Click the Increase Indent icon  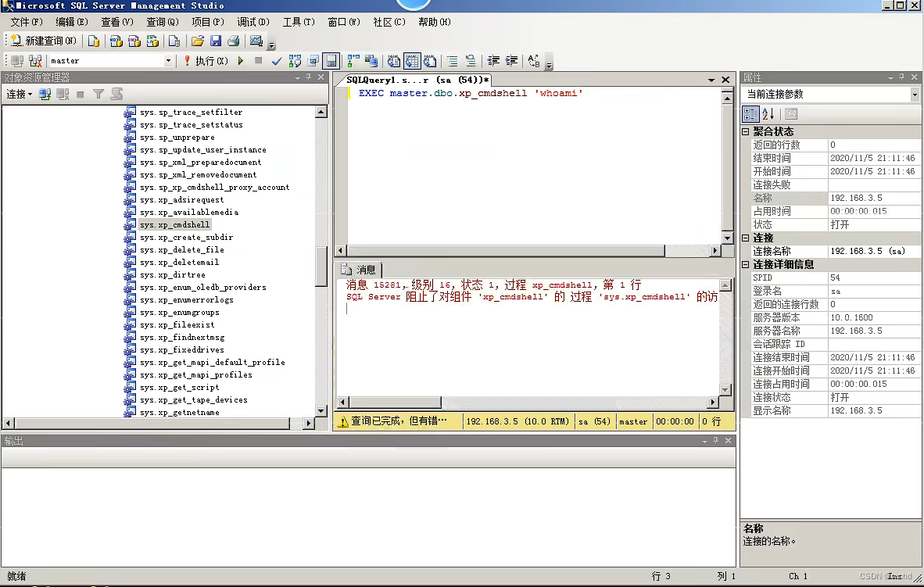click(x=511, y=61)
